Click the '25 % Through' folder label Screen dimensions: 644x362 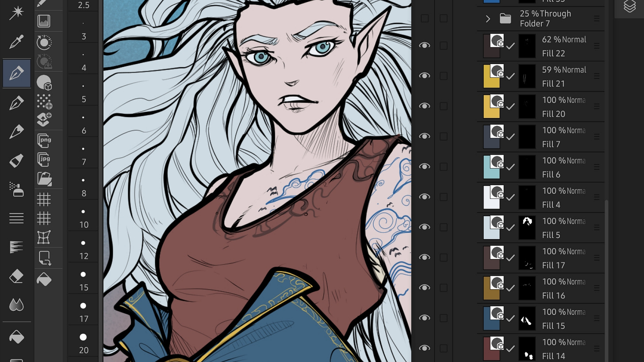(x=545, y=14)
